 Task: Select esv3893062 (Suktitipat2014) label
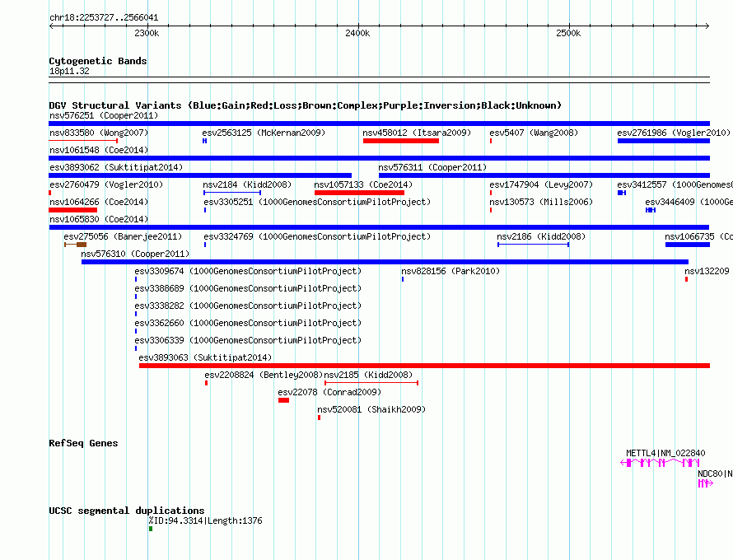point(116,167)
